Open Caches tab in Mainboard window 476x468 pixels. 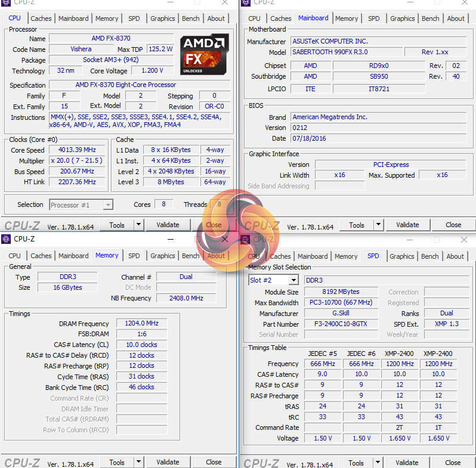(281, 18)
